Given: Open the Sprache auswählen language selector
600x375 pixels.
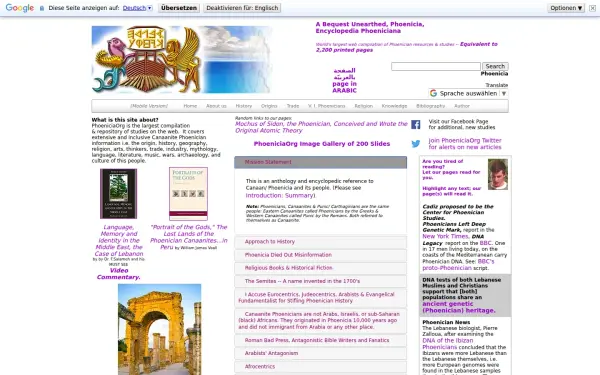Looking at the screenshot, I should click(468, 93).
